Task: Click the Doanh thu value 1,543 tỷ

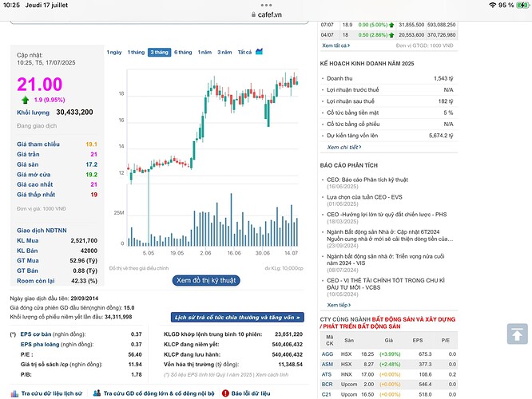Action: click(443, 78)
